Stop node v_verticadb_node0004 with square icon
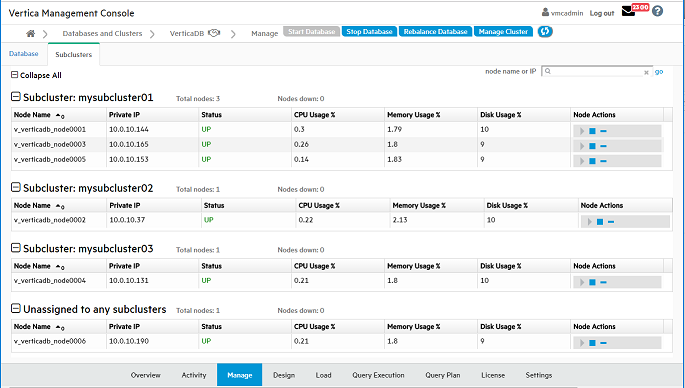 tap(592, 282)
